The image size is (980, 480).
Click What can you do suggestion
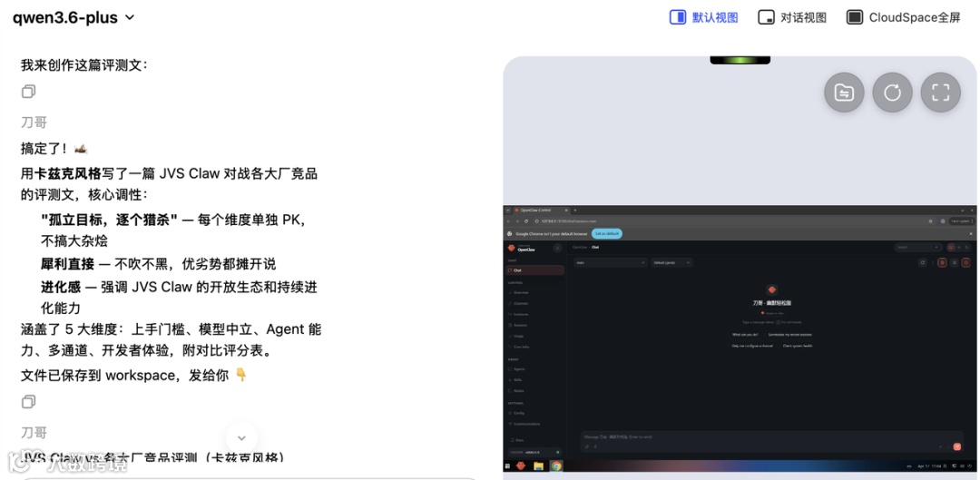(x=745, y=335)
